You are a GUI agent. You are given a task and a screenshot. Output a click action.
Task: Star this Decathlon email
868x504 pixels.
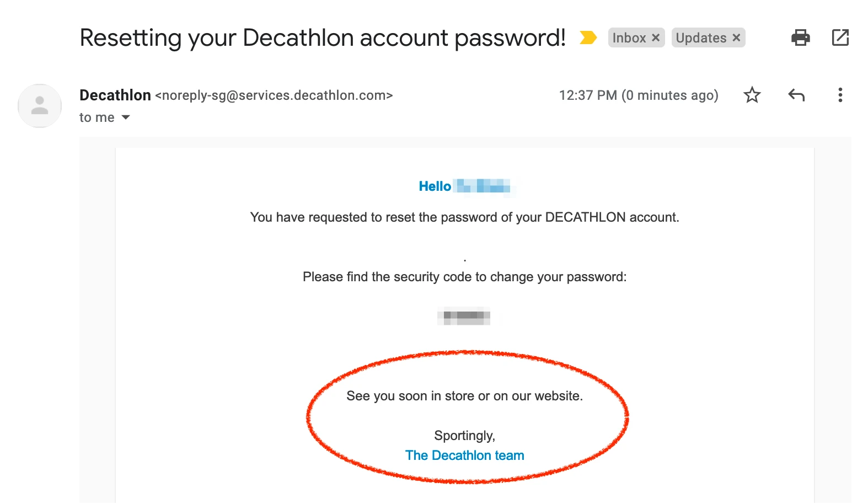tap(752, 95)
